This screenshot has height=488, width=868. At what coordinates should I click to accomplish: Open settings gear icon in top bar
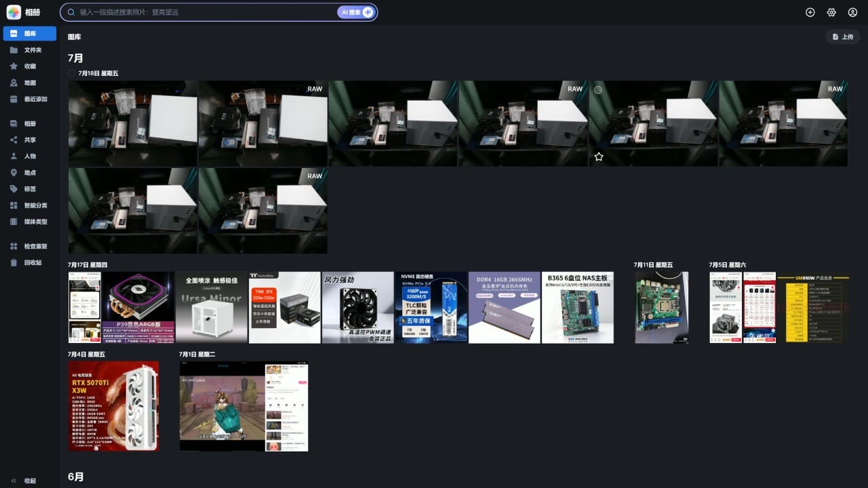pyautogui.click(x=831, y=12)
